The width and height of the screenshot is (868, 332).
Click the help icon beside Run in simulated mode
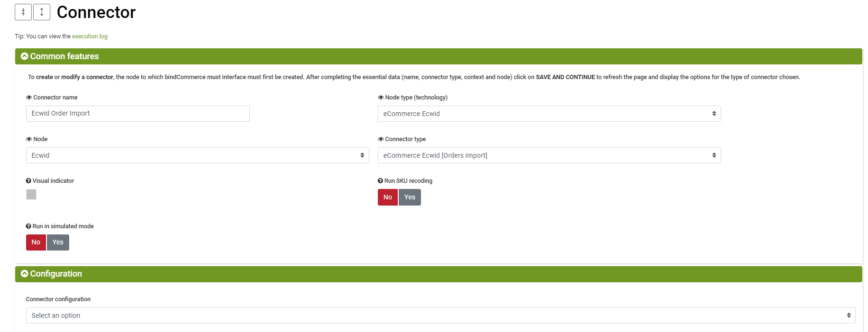point(28,226)
